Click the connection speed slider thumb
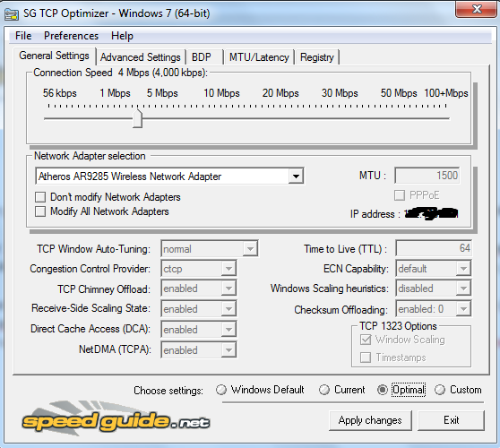The height and width of the screenshot is (448, 500). pos(137,118)
